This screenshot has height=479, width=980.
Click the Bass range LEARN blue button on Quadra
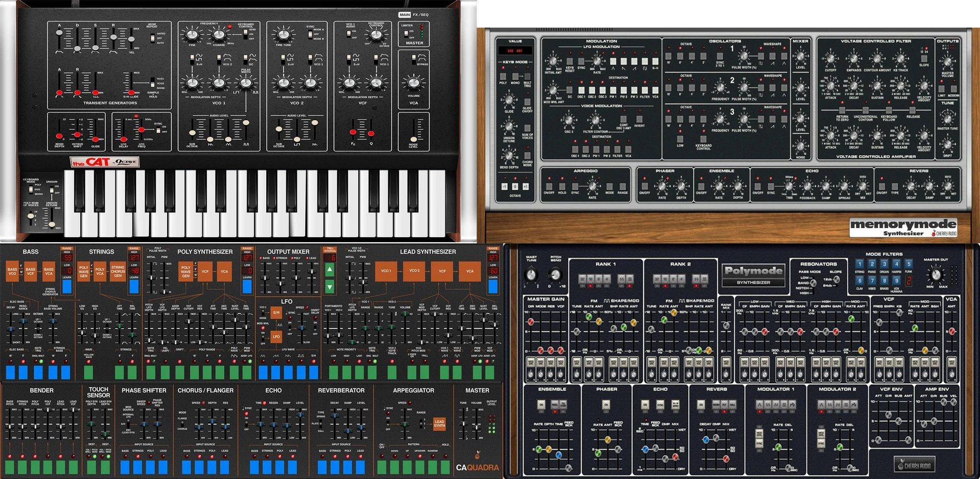[x=67, y=286]
